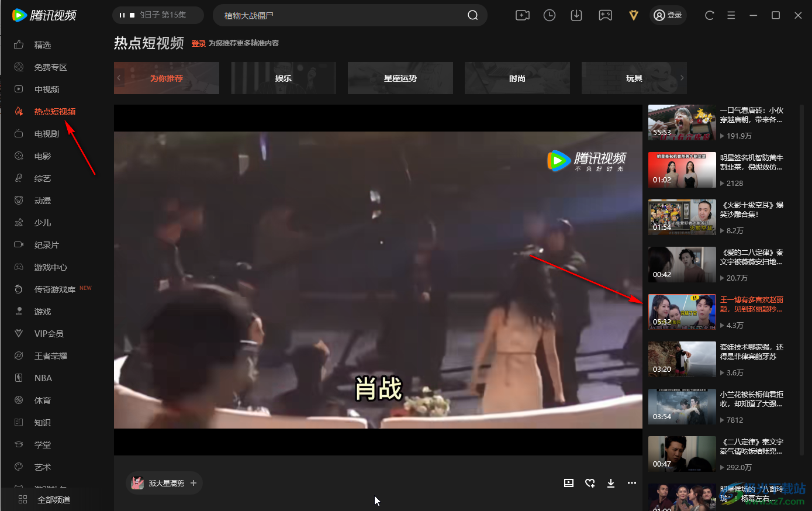
Task: Open the game controller icon
Action: (x=605, y=15)
